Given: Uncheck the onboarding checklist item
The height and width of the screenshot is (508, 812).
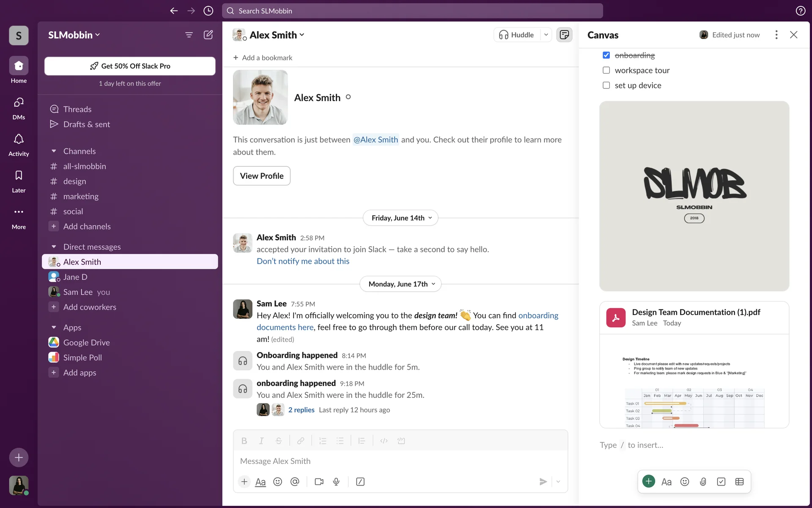Looking at the screenshot, I should point(606,55).
